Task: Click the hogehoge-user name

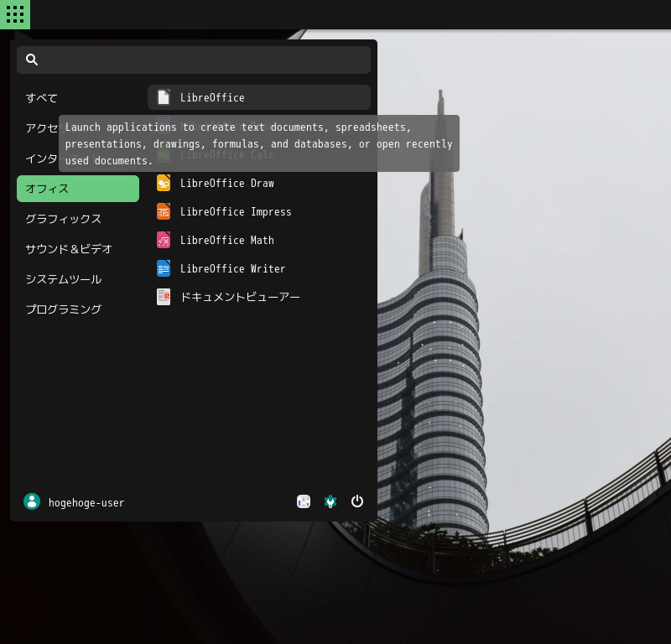Action: (86, 503)
